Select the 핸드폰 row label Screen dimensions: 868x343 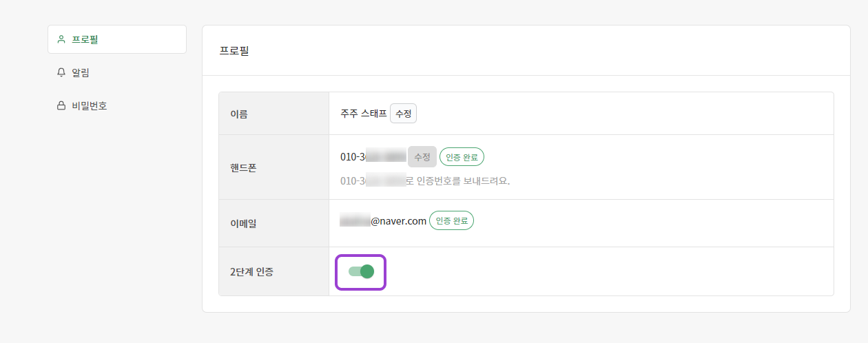coord(243,167)
